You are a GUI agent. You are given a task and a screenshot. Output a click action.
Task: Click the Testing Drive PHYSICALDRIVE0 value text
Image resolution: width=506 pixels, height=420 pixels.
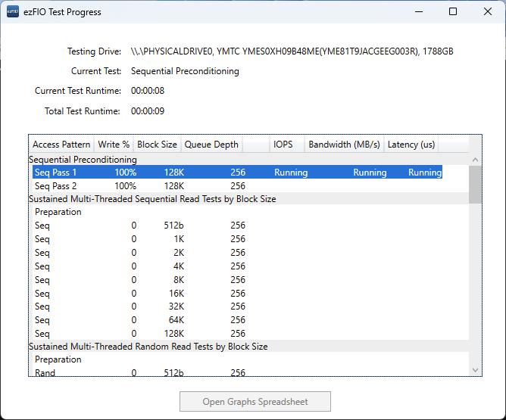(x=292, y=51)
